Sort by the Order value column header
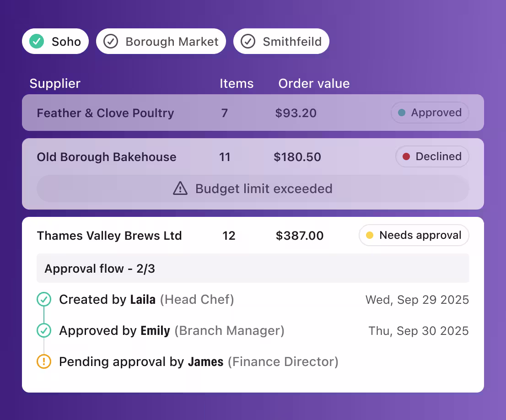 pyautogui.click(x=314, y=83)
